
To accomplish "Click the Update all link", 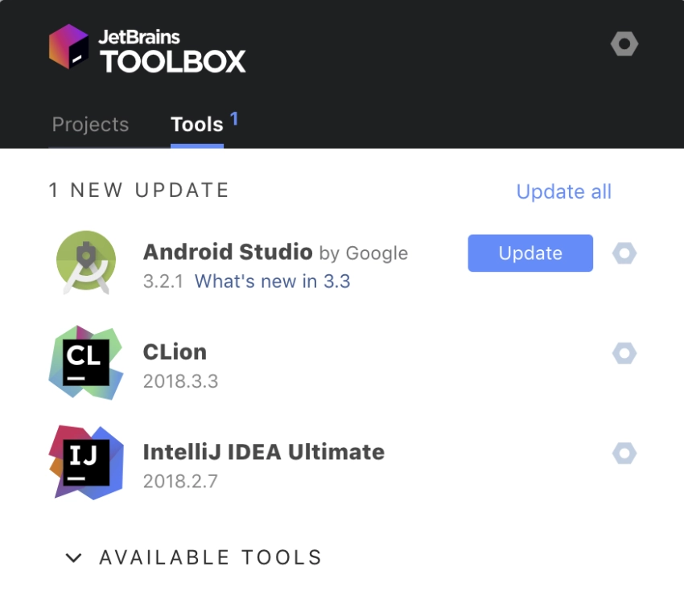I will click(x=563, y=191).
